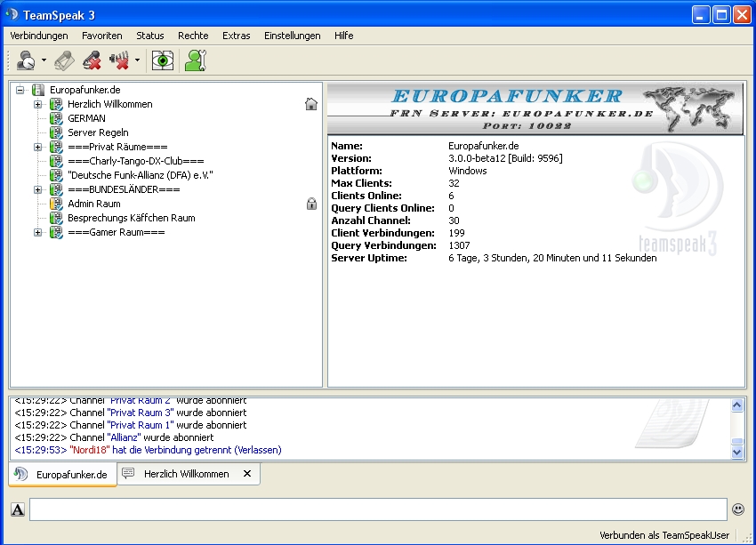
Task: Click the ===Gamer Raum=== channel label
Action: pos(117,232)
